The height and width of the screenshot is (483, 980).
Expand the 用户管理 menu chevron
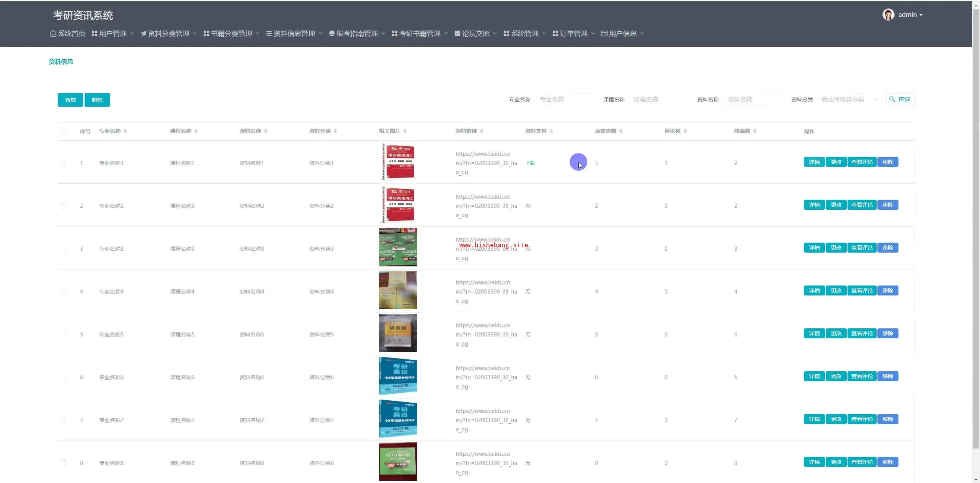coord(132,34)
